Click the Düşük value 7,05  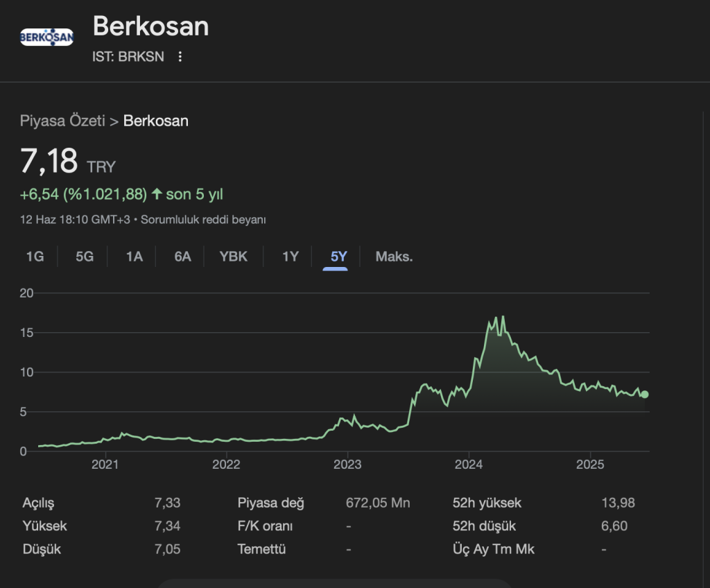[x=168, y=549]
